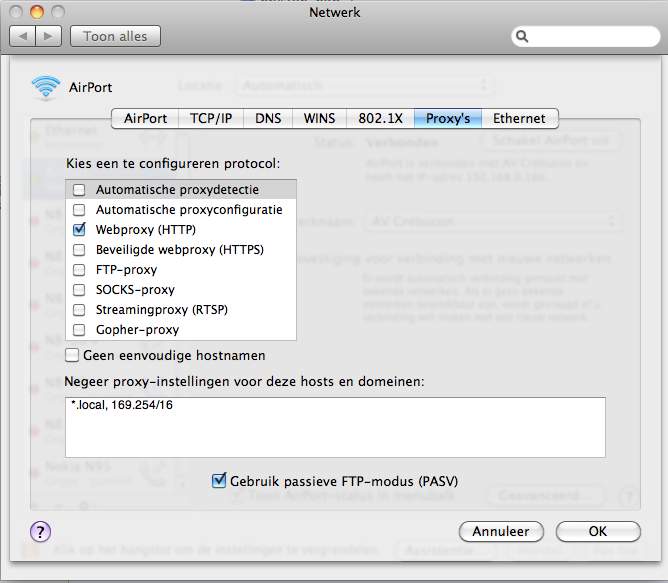This screenshot has width=668, height=583.
Task: Click in the search field
Action: click(x=586, y=37)
